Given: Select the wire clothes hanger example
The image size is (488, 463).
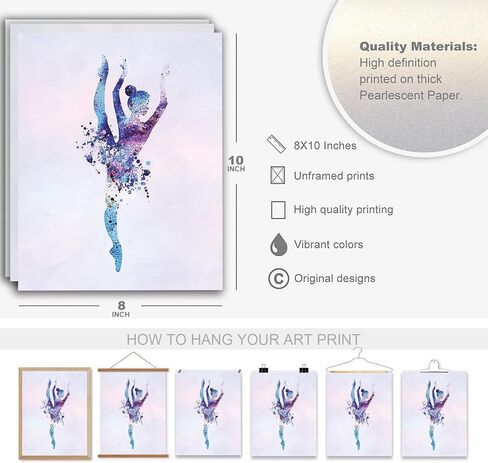Looking at the screenshot, I should [x=359, y=403].
